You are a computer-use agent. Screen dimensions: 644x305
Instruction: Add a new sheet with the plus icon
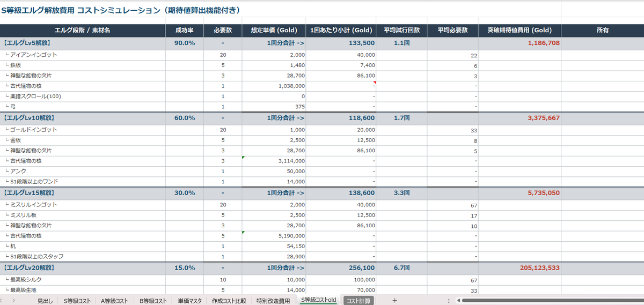[394, 301]
